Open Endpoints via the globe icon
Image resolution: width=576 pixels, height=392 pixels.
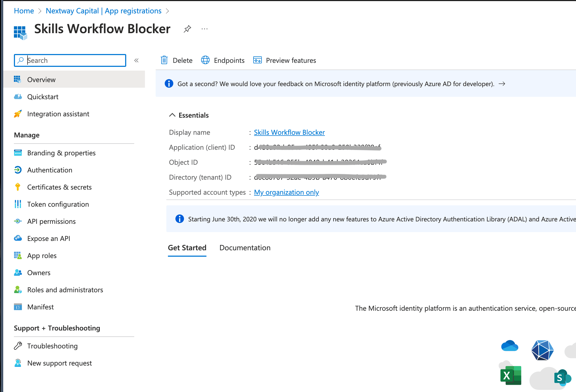(205, 60)
